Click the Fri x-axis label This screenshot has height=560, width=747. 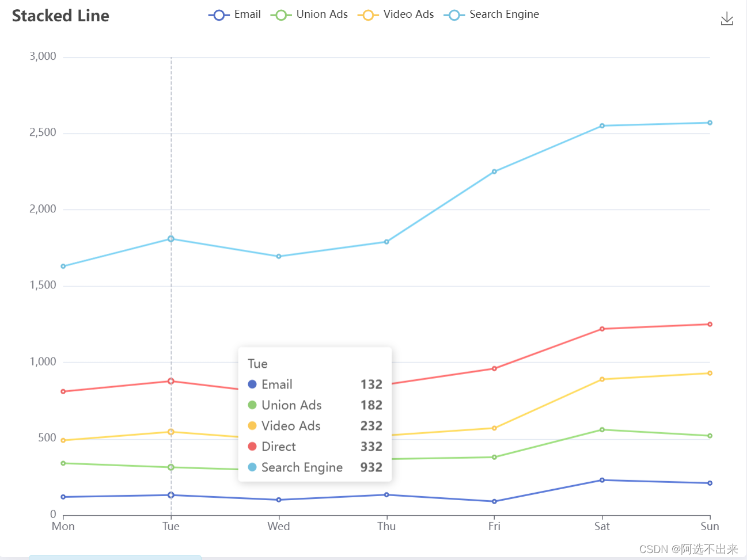[x=494, y=526]
